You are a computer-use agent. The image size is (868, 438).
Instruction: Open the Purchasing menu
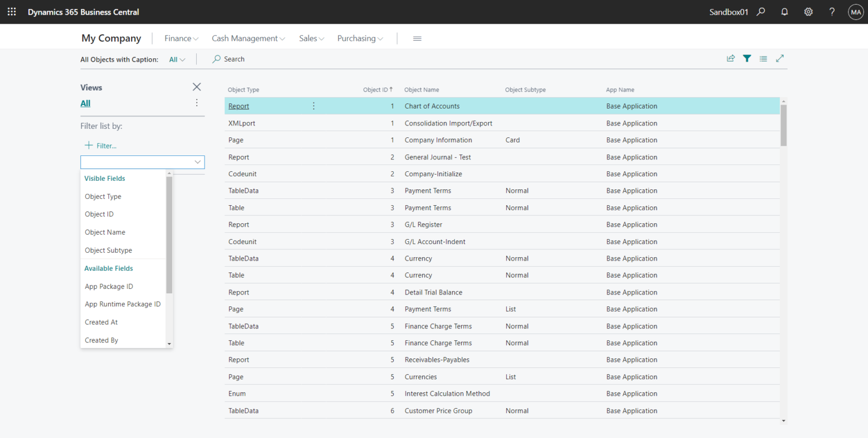pos(359,38)
